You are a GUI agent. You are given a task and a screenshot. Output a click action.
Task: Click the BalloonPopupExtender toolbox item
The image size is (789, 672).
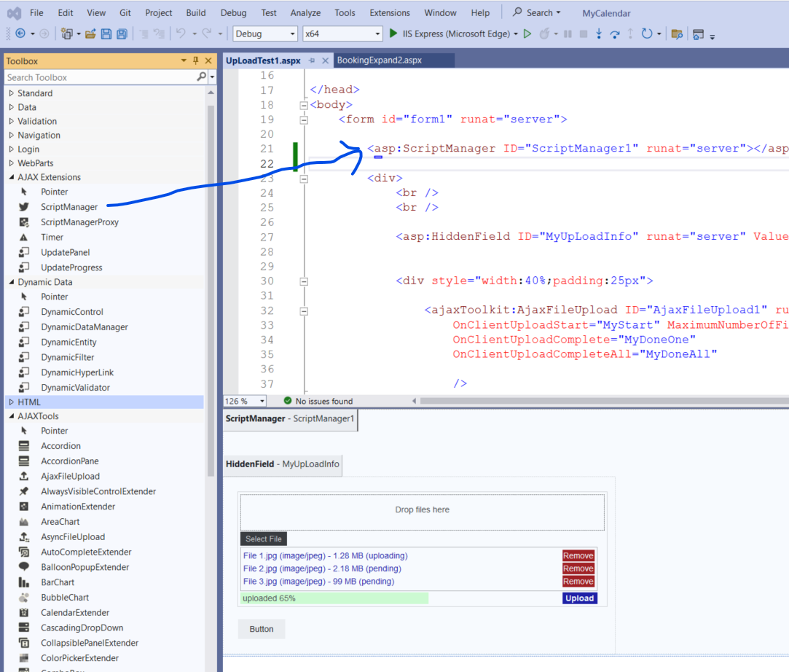[x=85, y=567]
